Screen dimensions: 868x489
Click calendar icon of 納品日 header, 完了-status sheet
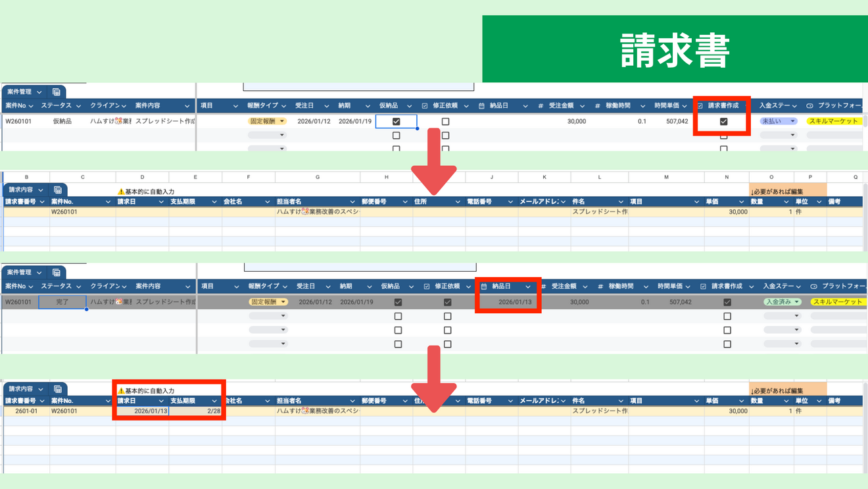click(484, 286)
